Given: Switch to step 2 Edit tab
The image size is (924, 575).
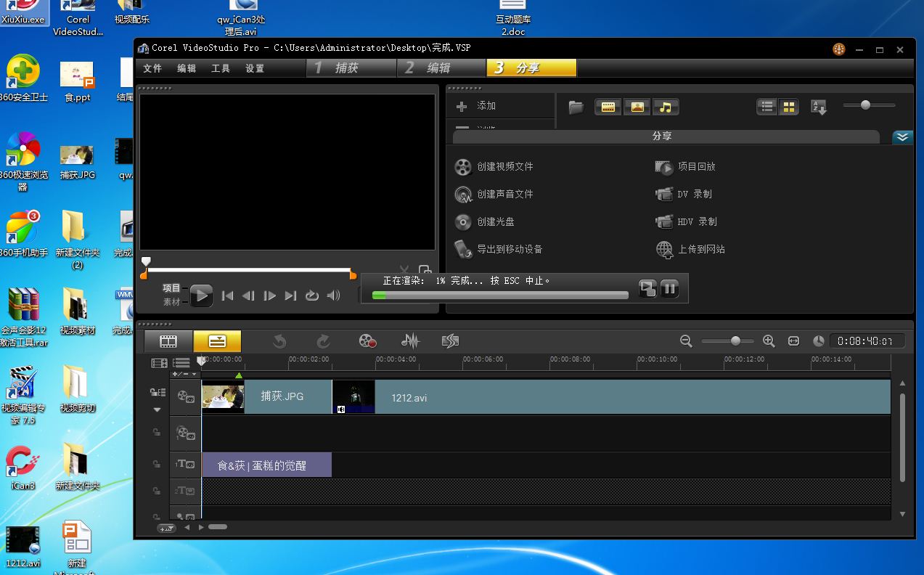Looking at the screenshot, I should [441, 68].
